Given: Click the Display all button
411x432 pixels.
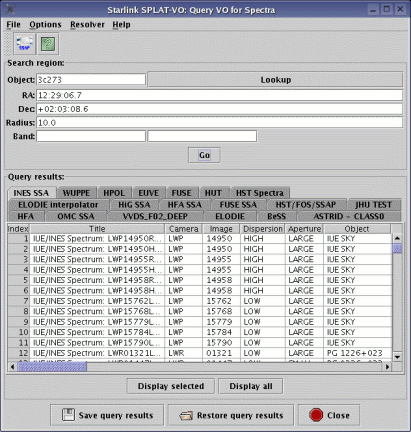Looking at the screenshot, I should pos(251,386).
